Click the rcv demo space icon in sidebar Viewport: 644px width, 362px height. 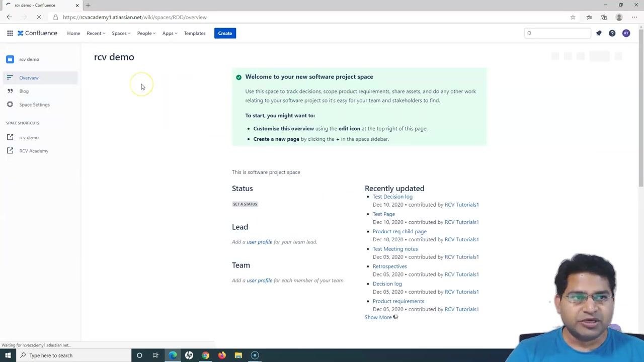coord(10,59)
